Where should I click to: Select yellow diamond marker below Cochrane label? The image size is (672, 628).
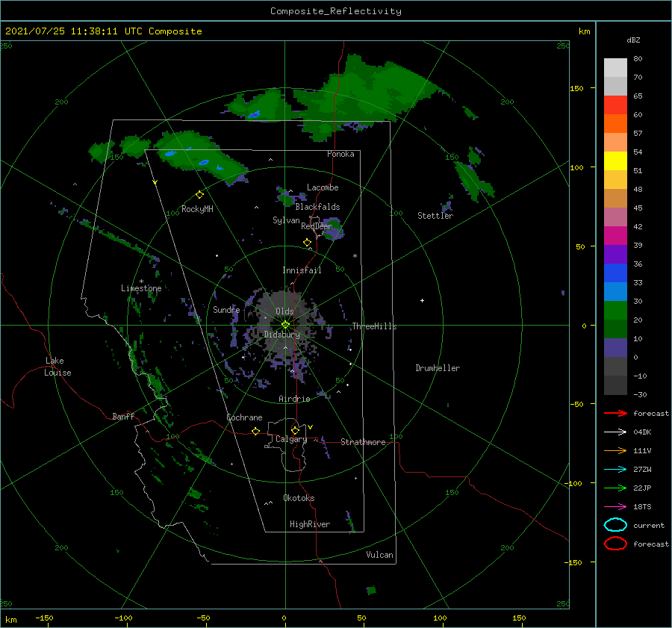tap(256, 431)
